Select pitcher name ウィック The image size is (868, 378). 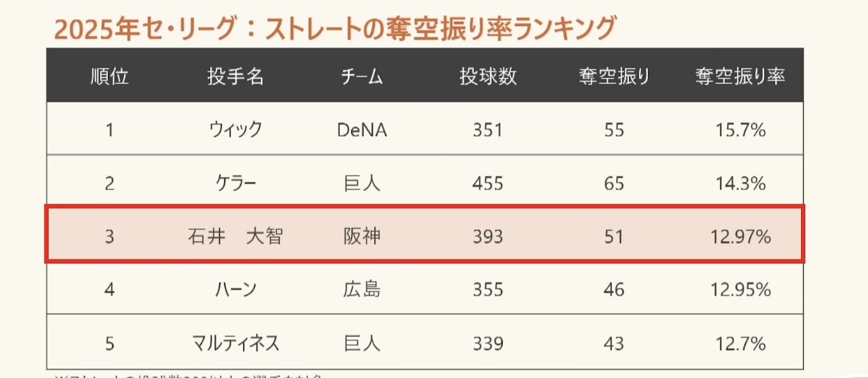pyautogui.click(x=236, y=130)
